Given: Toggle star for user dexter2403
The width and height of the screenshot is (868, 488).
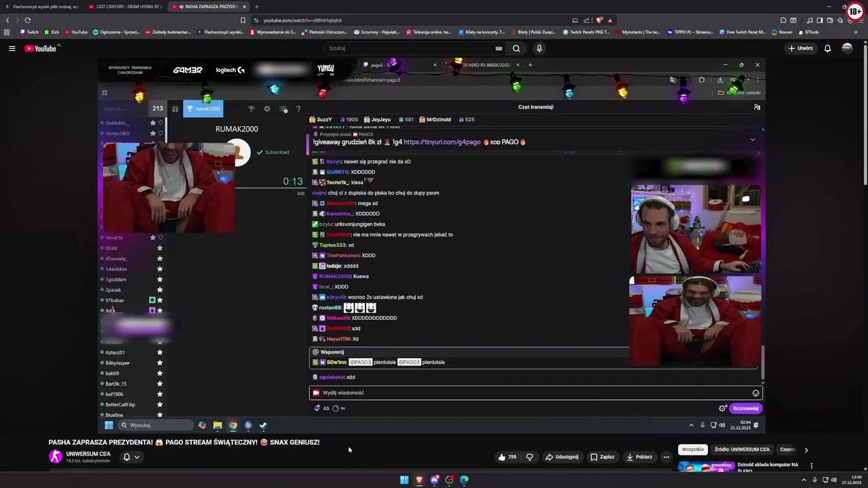Looking at the screenshot, I should (x=153, y=134).
